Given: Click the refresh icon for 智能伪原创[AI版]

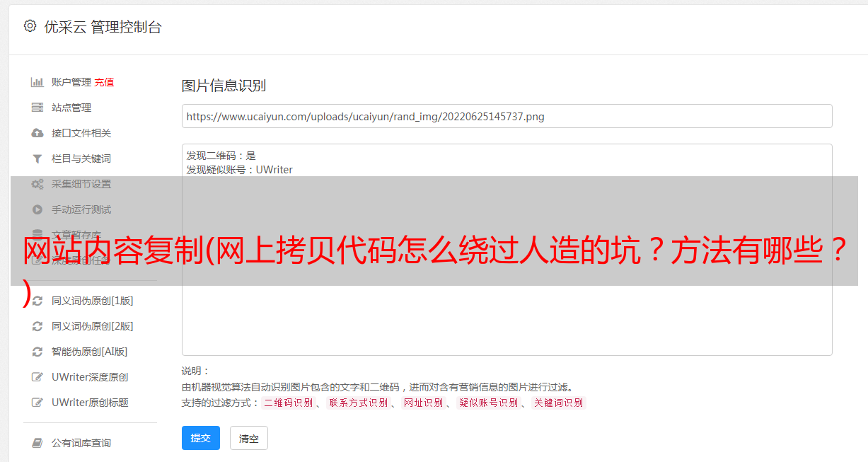Looking at the screenshot, I should (x=37, y=352).
